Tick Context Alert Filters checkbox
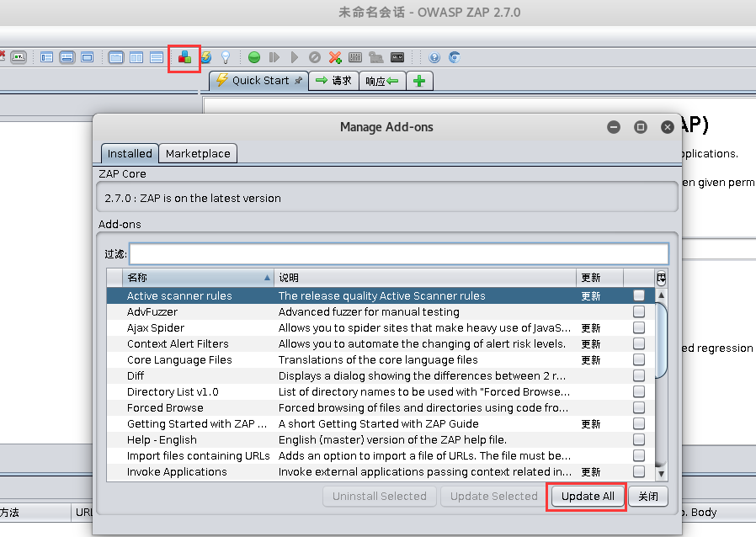Viewport: 756px width, 537px height. (639, 343)
